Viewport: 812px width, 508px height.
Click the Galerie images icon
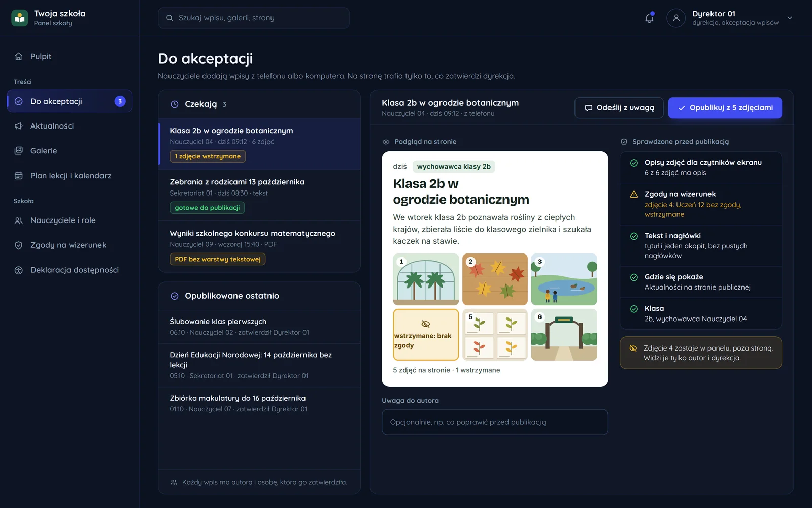point(19,151)
